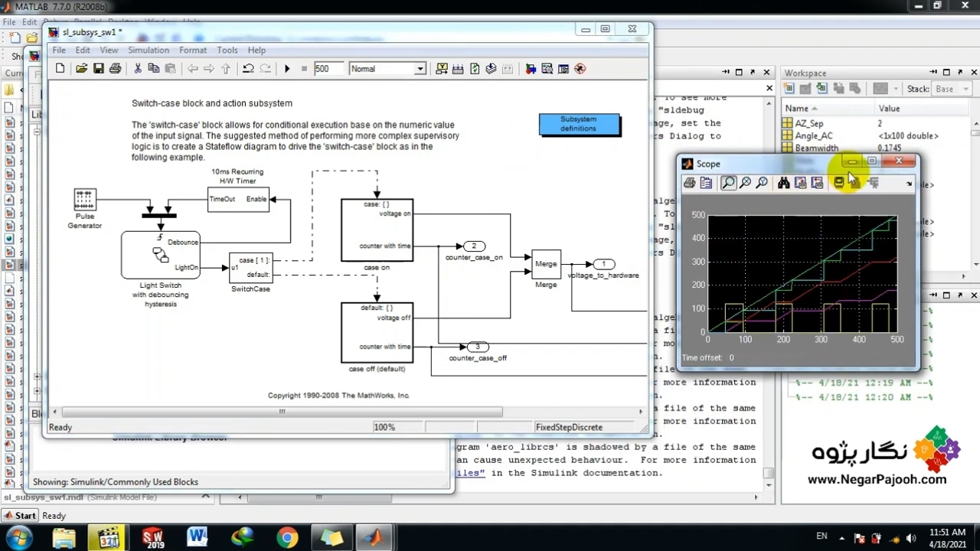
Task: Toggle the Scope zoom tool
Action: point(727,183)
